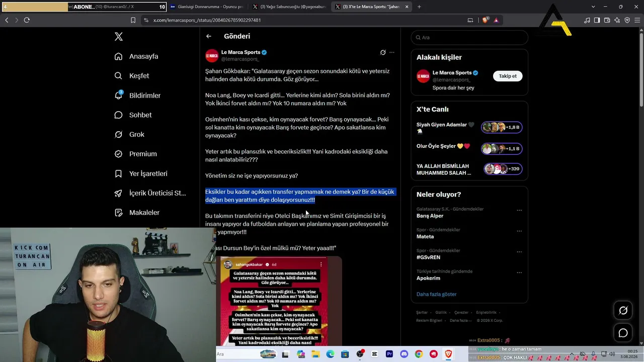Open more options for Apokerim trend
Viewport: 644px width, 362px height.
coord(519,273)
